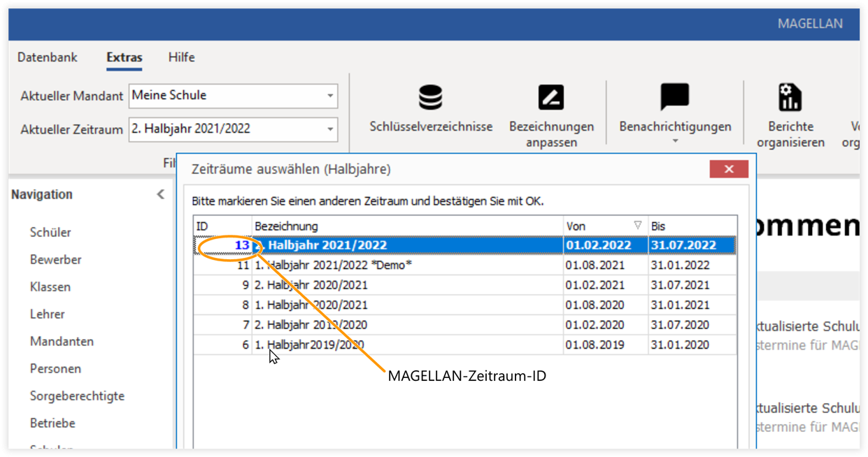This screenshot has width=868, height=457.
Task: Open the Hilfe tab
Action: tap(182, 57)
